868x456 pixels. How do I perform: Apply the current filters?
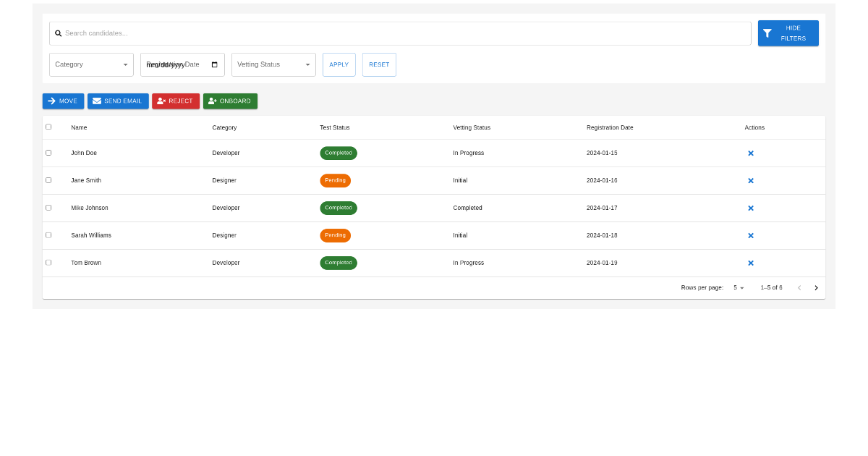point(339,64)
